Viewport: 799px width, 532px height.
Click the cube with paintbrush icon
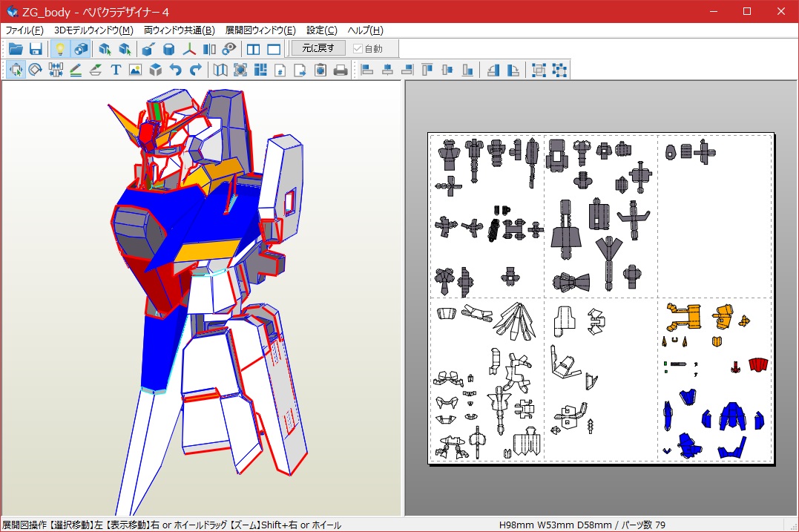point(148,49)
